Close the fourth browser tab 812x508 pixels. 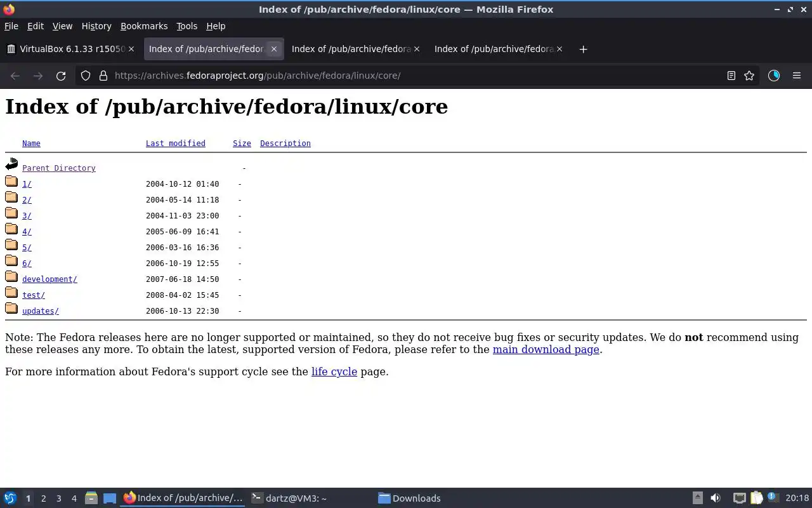tap(560, 49)
